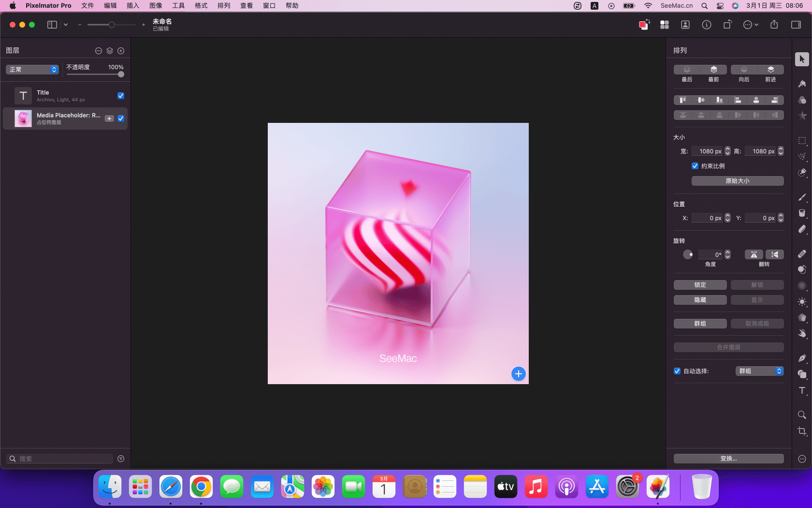
Task: Open the 群组 auto-select dropdown
Action: pyautogui.click(x=760, y=371)
